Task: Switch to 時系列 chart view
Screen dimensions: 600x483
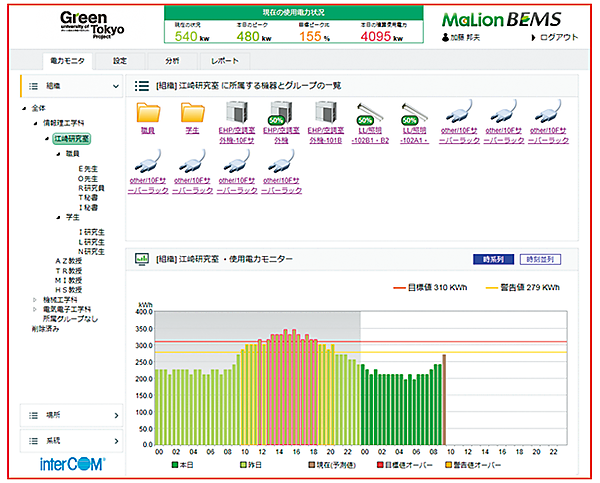Action: [494, 259]
